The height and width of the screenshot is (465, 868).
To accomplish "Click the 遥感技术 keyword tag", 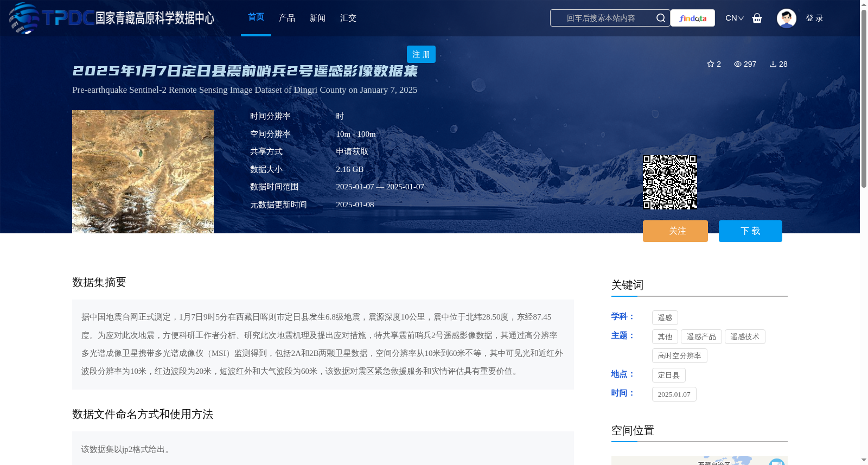I will (745, 336).
